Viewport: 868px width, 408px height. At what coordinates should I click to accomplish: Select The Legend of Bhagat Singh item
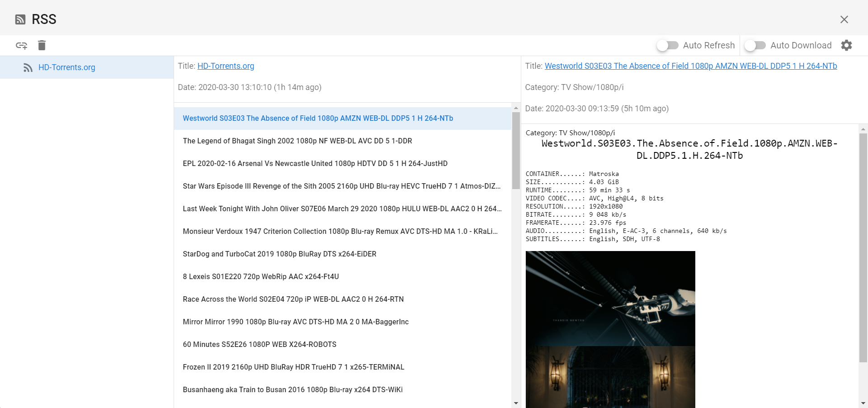click(343, 141)
